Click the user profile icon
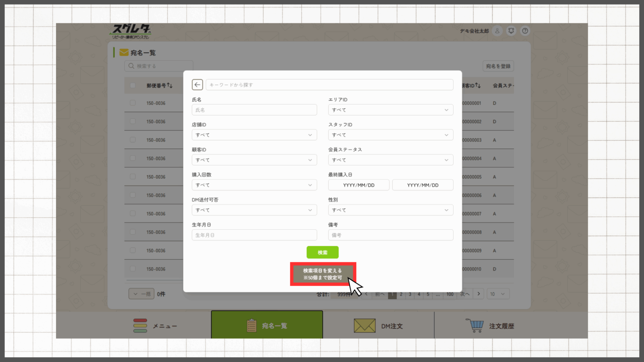 [x=497, y=31]
